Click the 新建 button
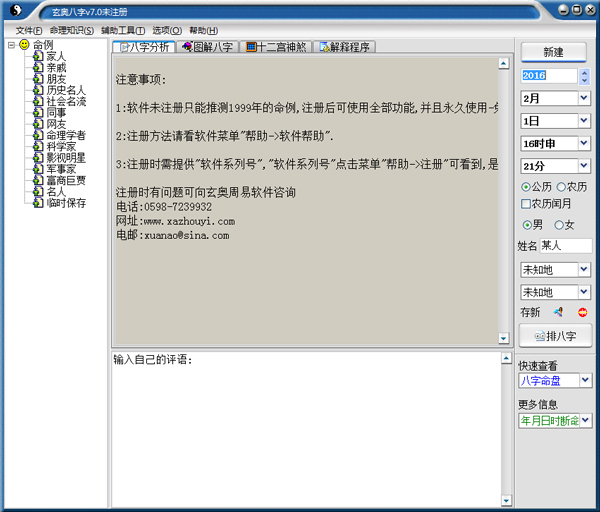The image size is (600, 512). pos(553,52)
